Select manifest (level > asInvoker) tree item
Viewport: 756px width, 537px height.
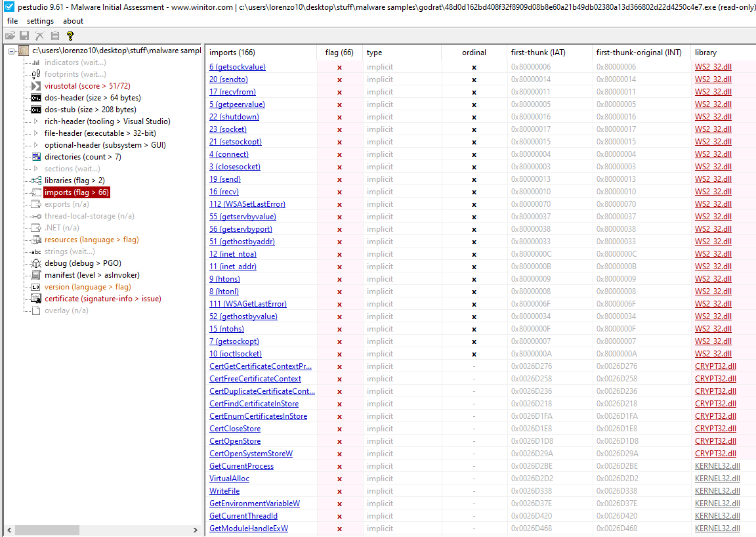point(92,275)
